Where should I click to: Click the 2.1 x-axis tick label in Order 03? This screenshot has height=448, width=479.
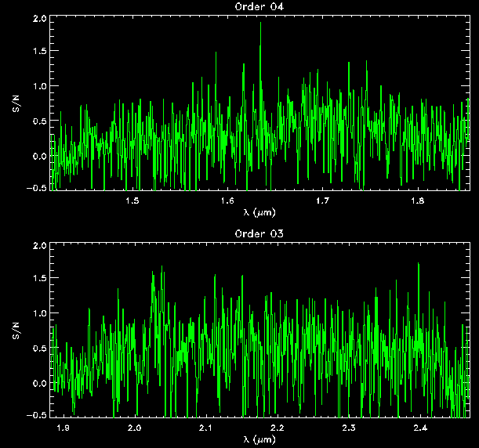click(x=206, y=428)
